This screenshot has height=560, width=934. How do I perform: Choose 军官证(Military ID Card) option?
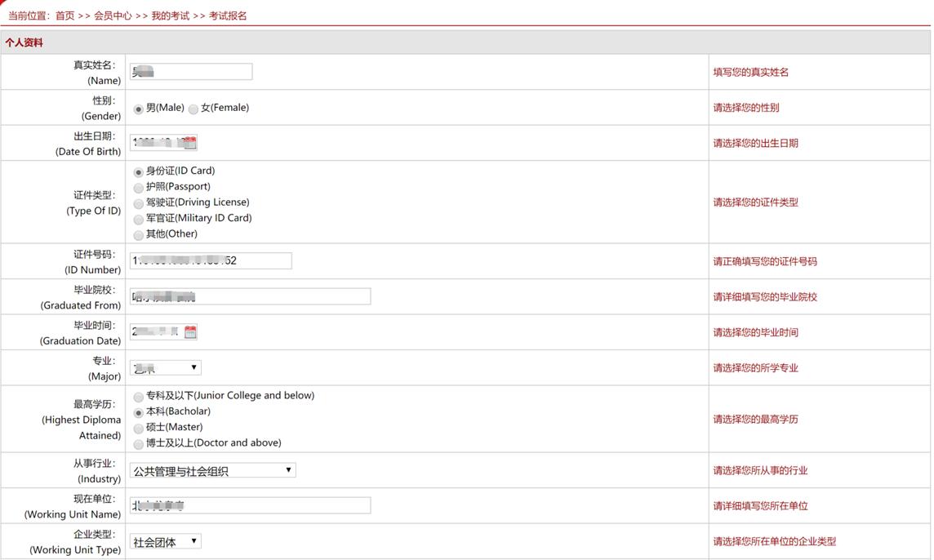click(x=138, y=219)
